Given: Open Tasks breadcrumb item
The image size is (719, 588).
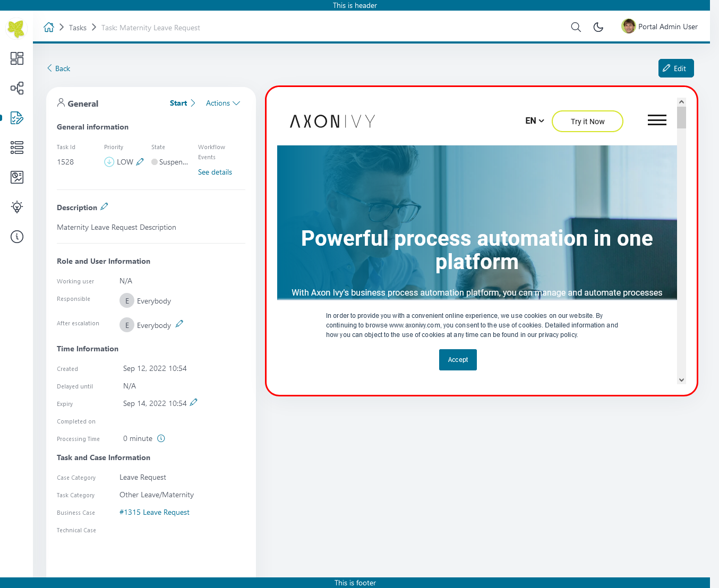Looking at the screenshot, I should point(78,28).
